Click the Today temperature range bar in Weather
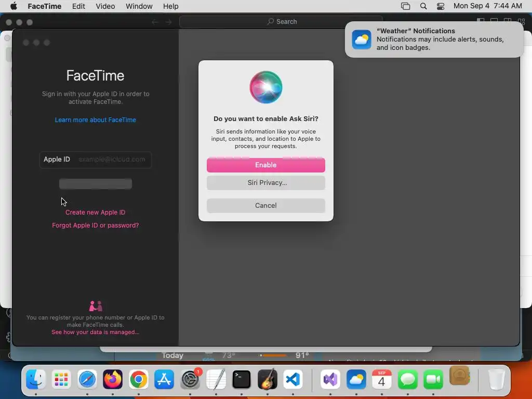This screenshot has height=399, width=532. tap(273, 355)
